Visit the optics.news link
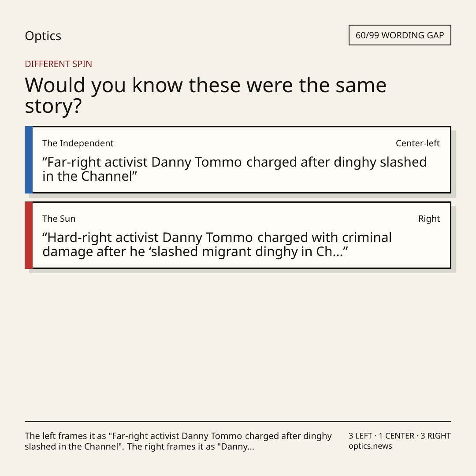Viewport: 476px width, 476px height. (x=370, y=446)
